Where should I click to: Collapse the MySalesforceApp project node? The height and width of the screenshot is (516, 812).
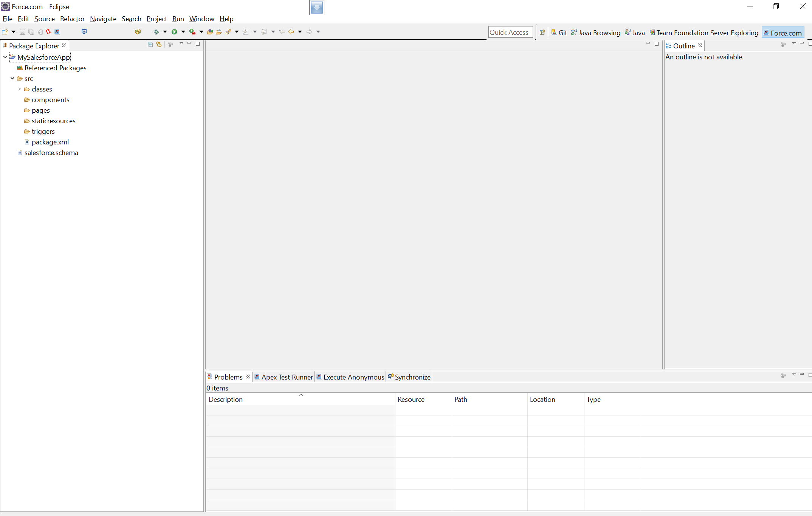[5, 57]
